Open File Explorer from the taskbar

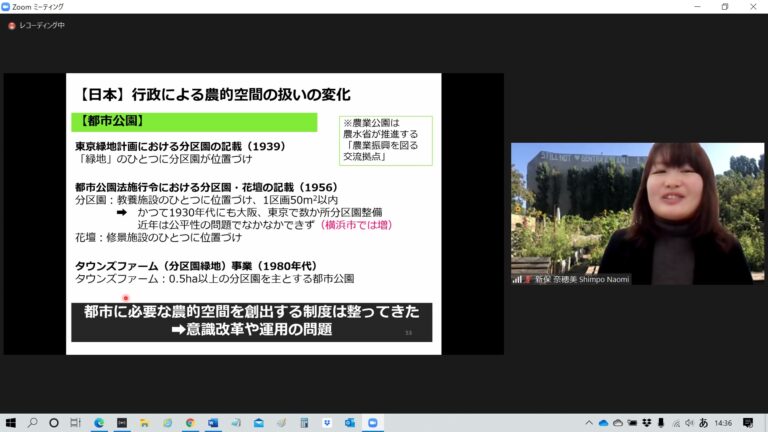pos(144,423)
